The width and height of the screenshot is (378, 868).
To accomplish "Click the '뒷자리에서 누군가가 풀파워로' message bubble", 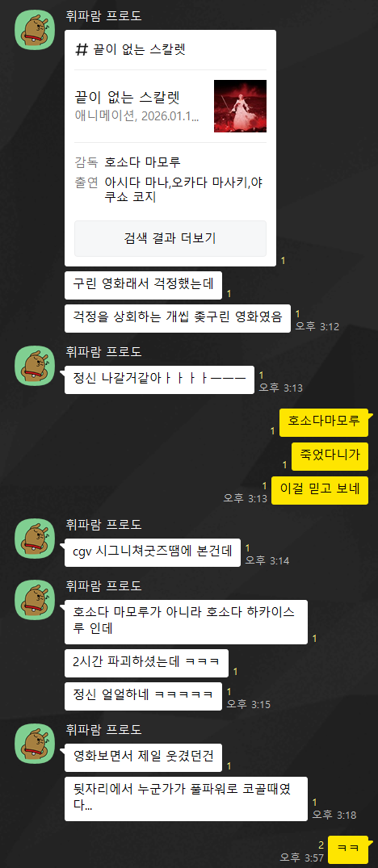I will [x=186, y=799].
